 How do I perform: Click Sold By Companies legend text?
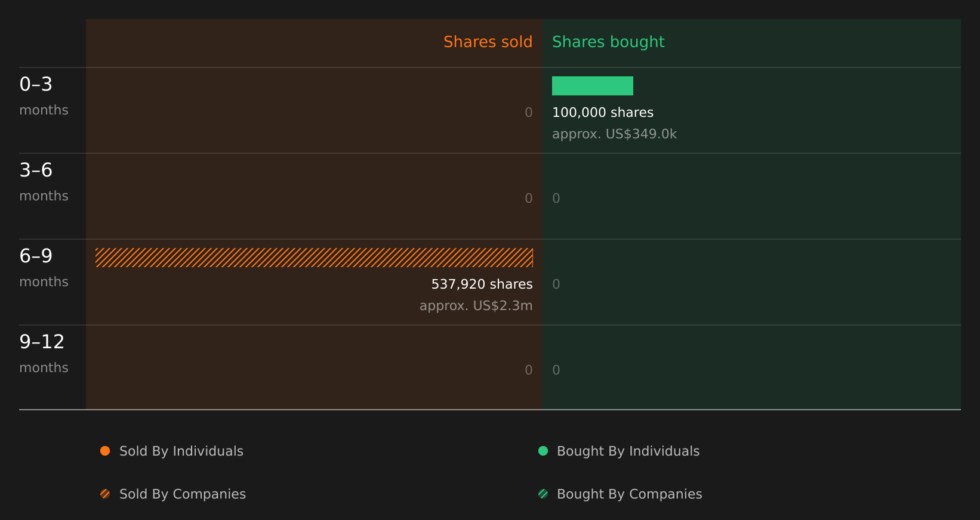pos(183,494)
